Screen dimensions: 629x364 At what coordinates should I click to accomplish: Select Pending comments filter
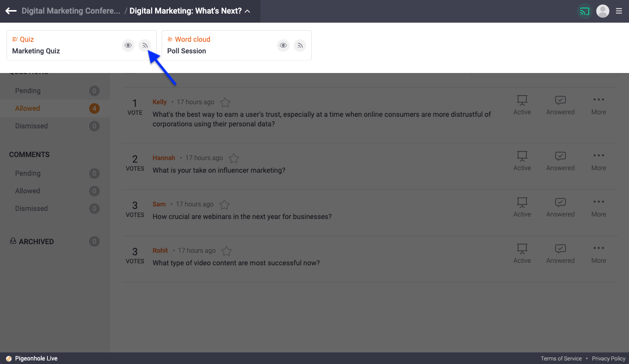[x=28, y=173]
